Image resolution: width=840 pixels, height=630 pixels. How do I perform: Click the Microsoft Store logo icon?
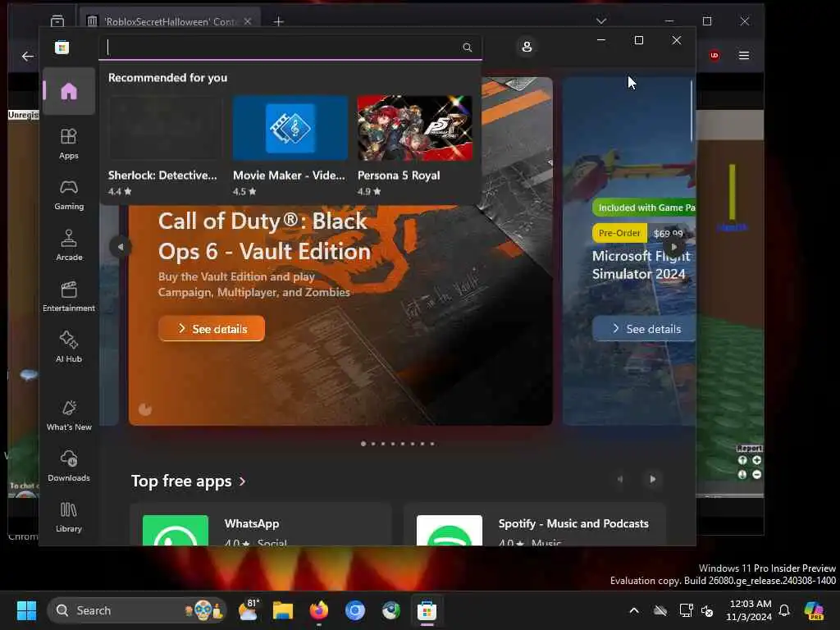62,48
